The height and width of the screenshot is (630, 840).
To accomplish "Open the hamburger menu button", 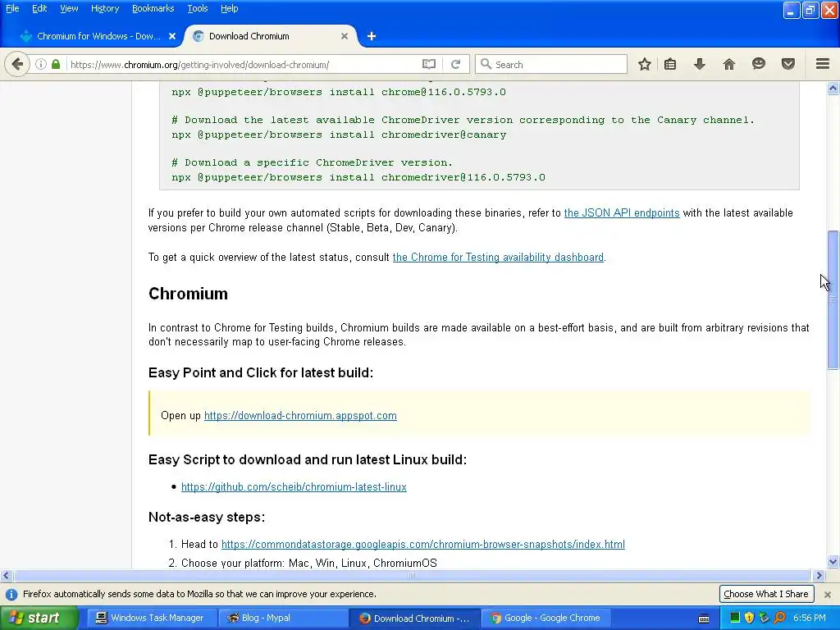I will pyautogui.click(x=823, y=64).
